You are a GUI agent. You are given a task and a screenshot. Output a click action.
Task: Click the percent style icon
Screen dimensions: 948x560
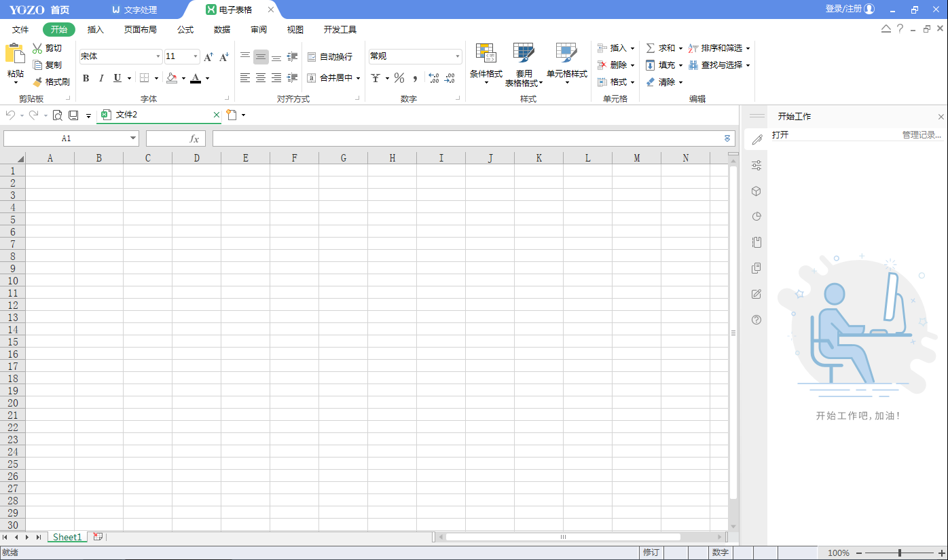[399, 78]
